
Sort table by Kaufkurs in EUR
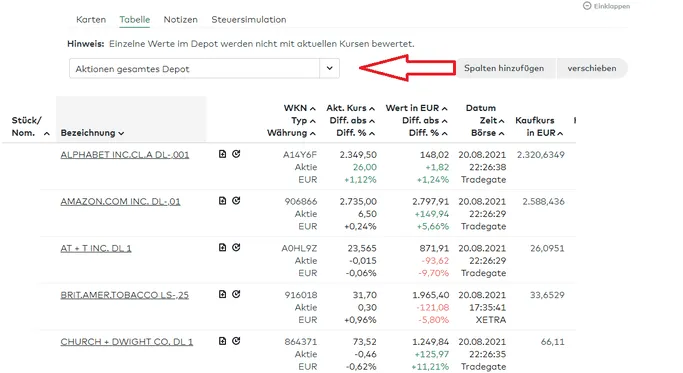(539, 126)
